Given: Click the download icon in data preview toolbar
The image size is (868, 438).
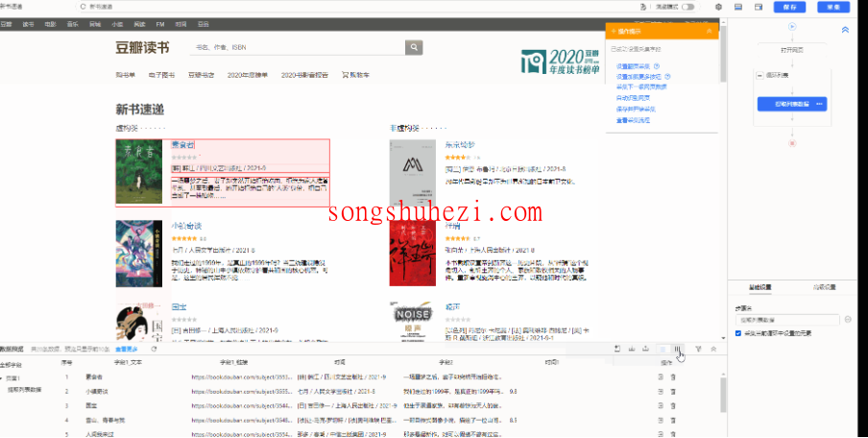Looking at the screenshot, I should (632, 349).
